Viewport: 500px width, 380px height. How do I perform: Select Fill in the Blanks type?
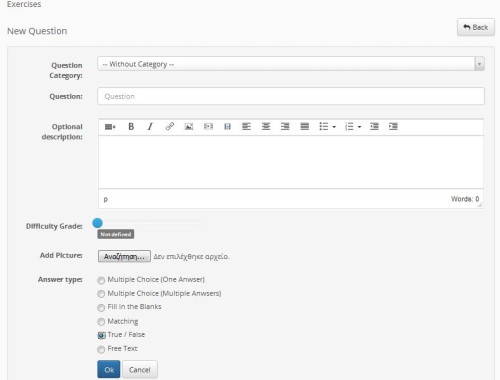click(x=101, y=308)
